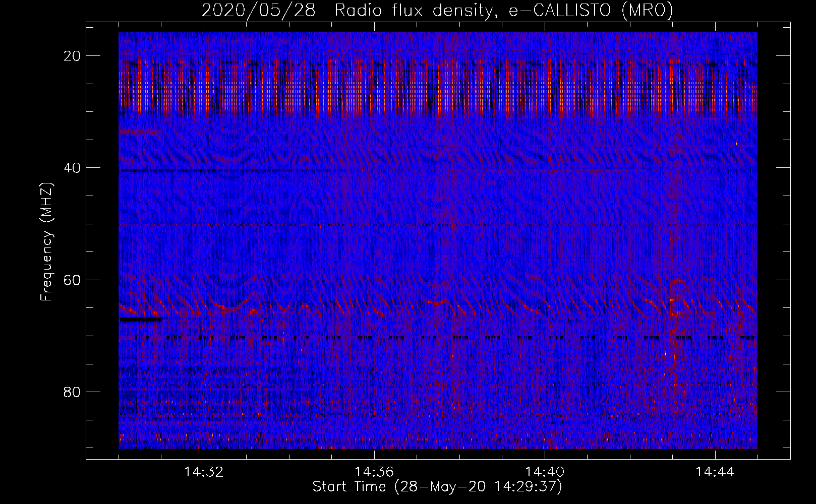Click the 14:44 time tick label
The width and height of the screenshot is (816, 504).
coord(715,472)
